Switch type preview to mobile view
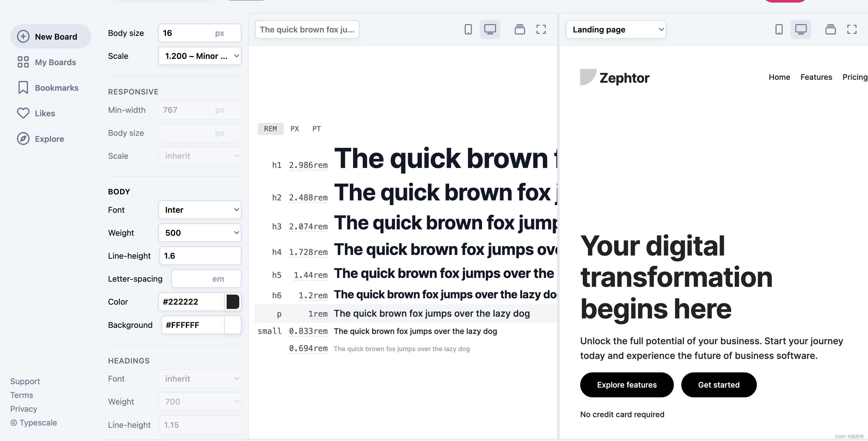 468,29
